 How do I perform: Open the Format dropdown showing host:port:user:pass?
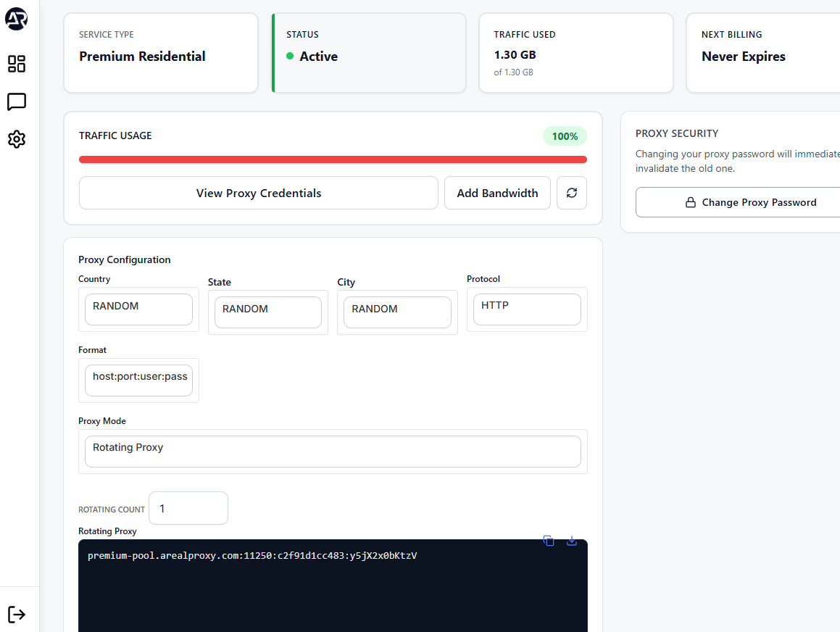tap(138, 381)
